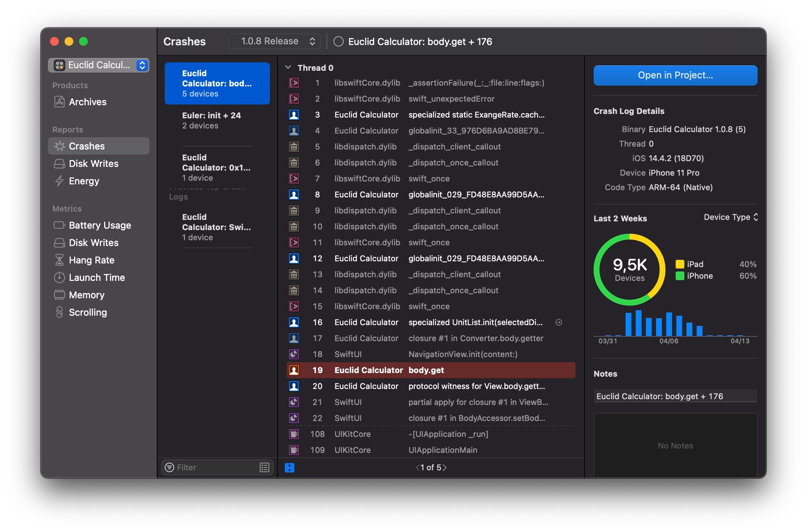This screenshot has height=532, width=807.
Task: Click the user icon on frame 3
Action: pos(294,115)
